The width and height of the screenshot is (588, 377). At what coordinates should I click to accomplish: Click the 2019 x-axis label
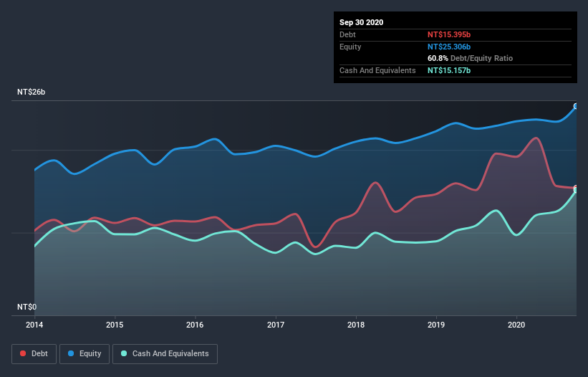(436, 325)
